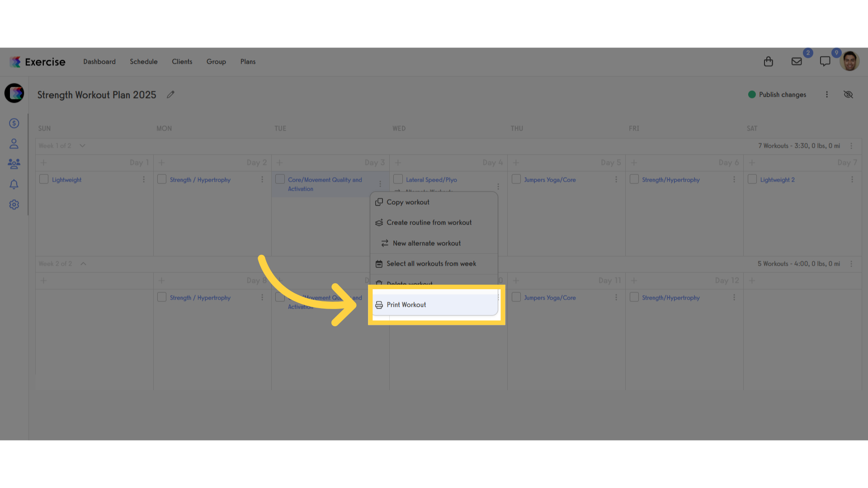Open the user profile avatar

[849, 61]
